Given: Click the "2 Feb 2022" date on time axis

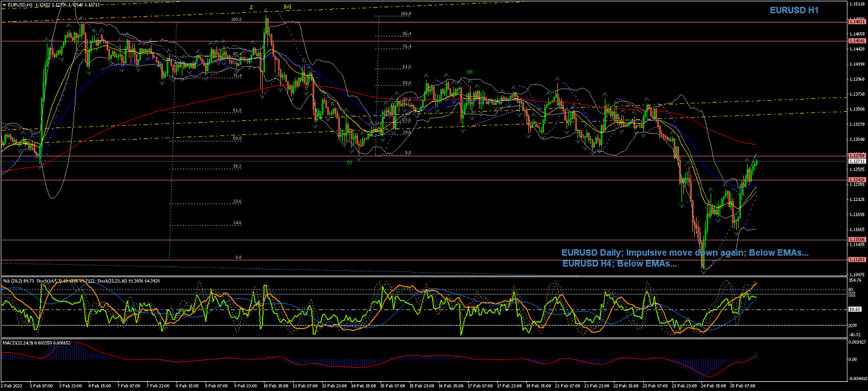Looking at the screenshot, I should [12, 386].
